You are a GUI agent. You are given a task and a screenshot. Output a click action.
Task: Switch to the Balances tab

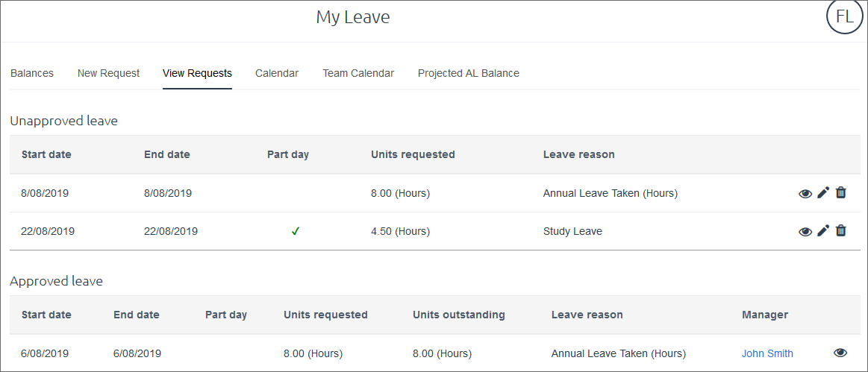pyautogui.click(x=32, y=73)
